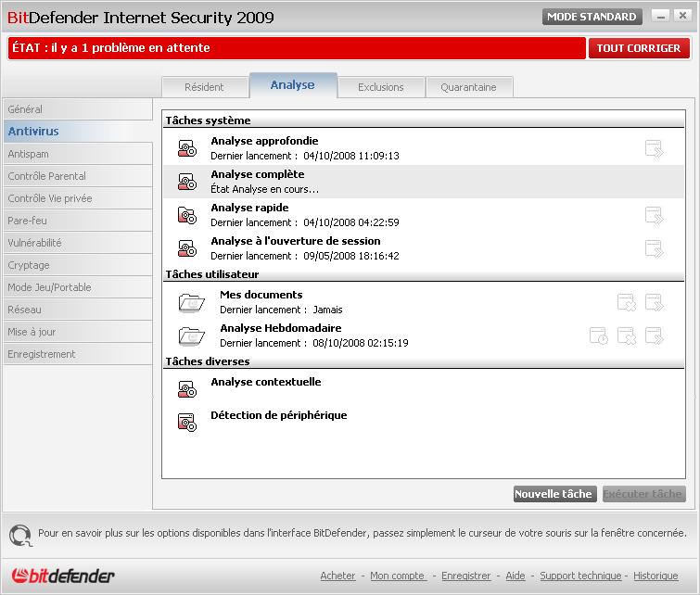
Task: Follow the Acheter link
Action: click(x=337, y=576)
